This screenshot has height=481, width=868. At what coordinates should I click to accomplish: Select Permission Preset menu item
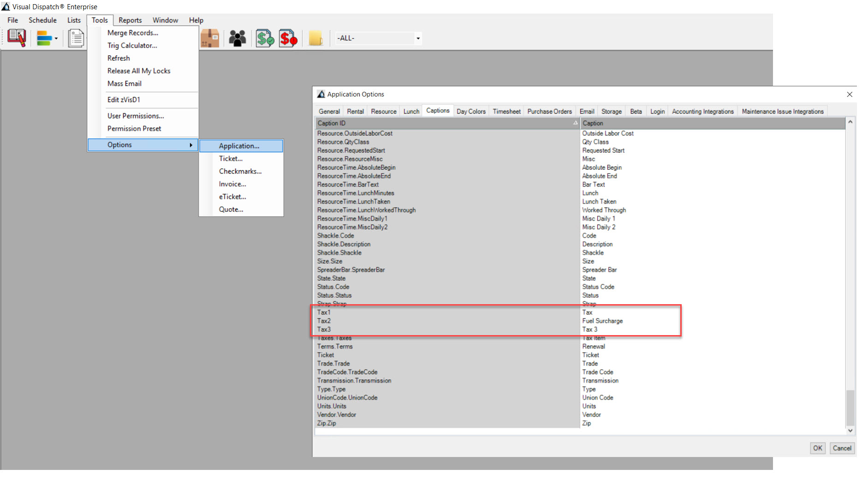143,128
